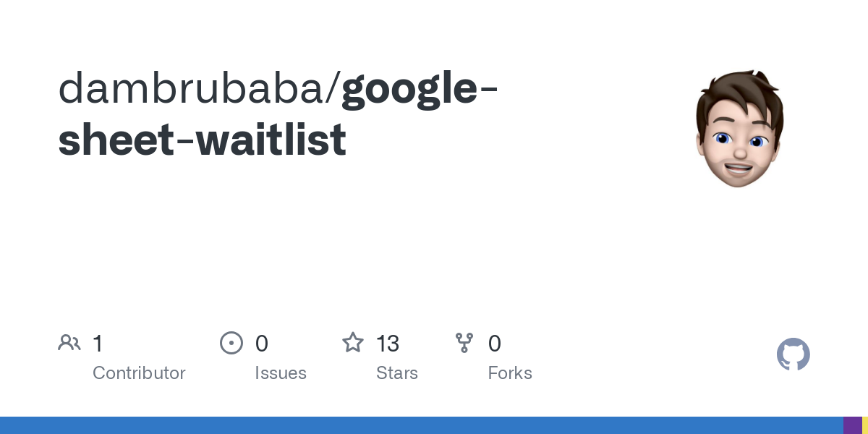Screen dimensions: 868x434
Task: Click the zero count above Forks
Action: (x=495, y=344)
